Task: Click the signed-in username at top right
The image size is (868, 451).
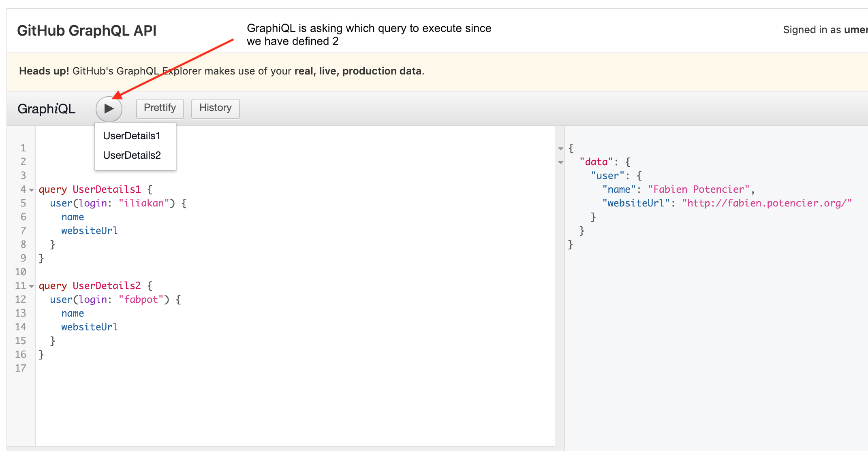Action: [x=855, y=30]
